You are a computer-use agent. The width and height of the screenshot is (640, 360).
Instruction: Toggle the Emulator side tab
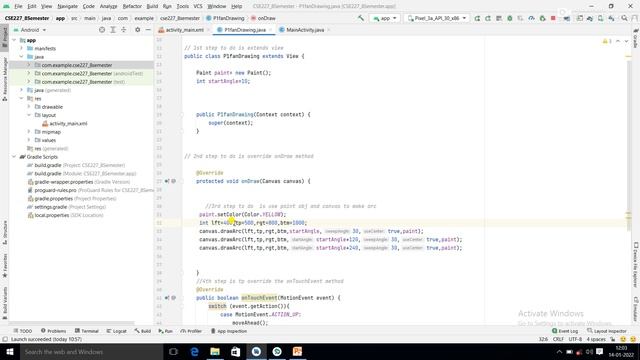point(636,309)
